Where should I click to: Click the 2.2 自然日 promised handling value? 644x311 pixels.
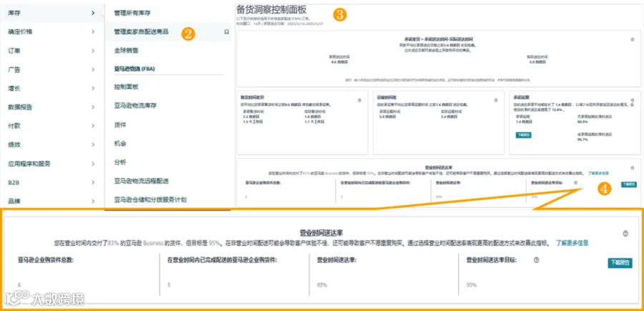click(x=251, y=116)
